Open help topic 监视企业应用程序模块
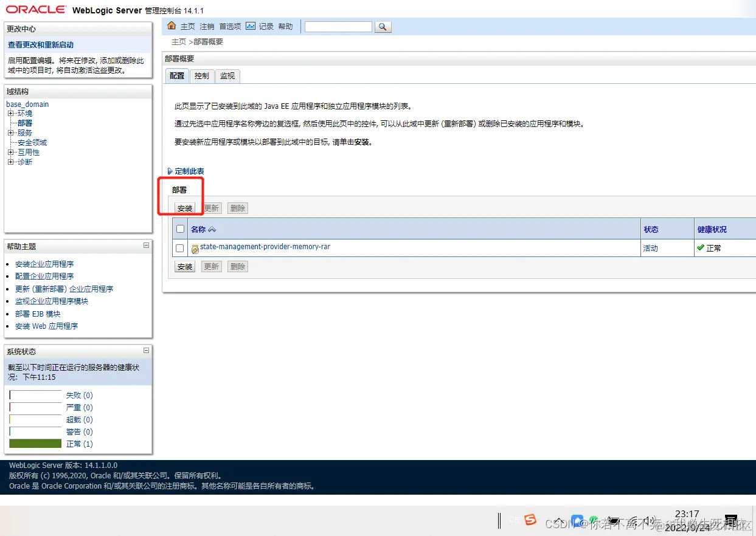Image resolution: width=756 pixels, height=536 pixels. point(52,301)
